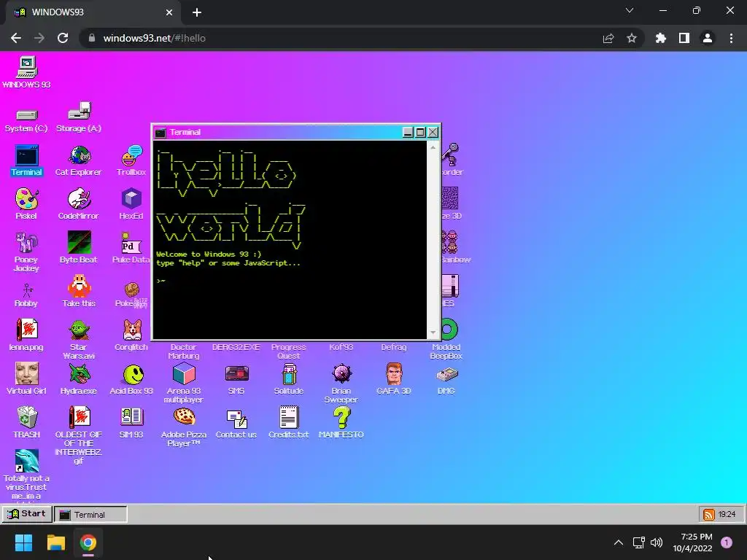This screenshot has height=560, width=747.
Task: Open the Storage (A:) drive icon
Action: (79, 111)
